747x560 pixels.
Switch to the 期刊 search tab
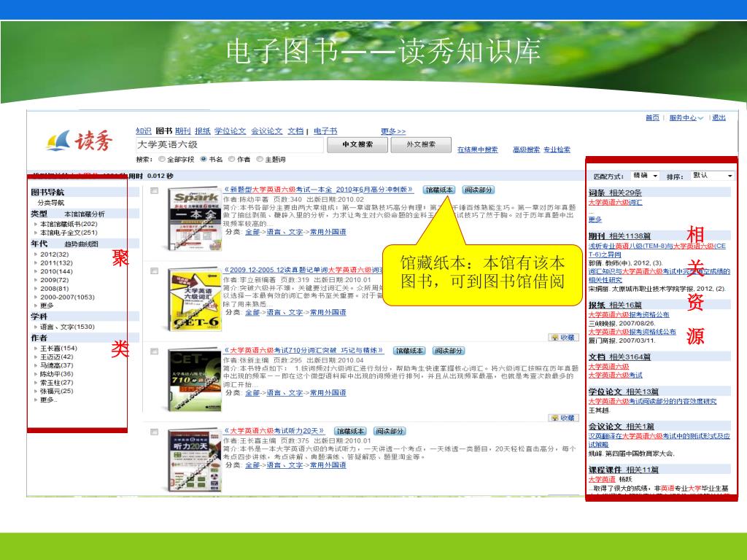(182, 131)
